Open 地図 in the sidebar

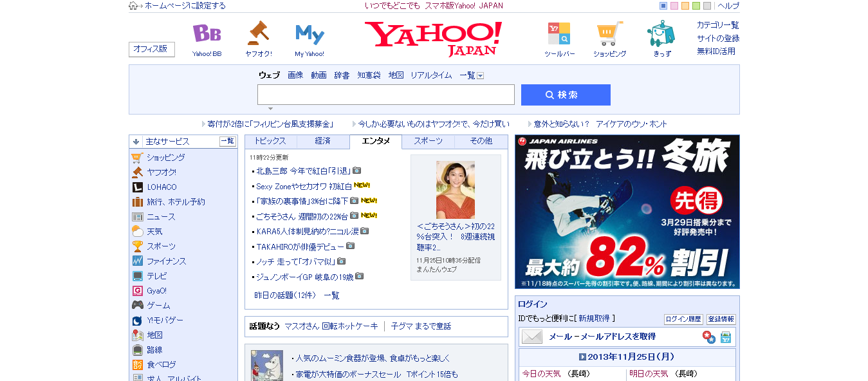click(154, 335)
